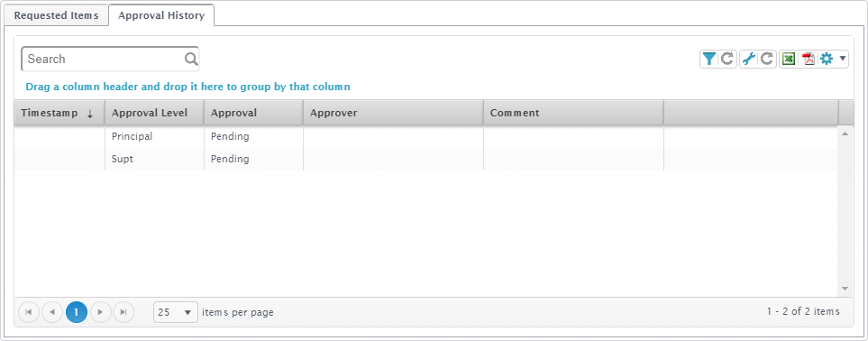Open the items per page dropdown
Image resolution: width=868 pixels, height=341 pixels.
click(176, 312)
